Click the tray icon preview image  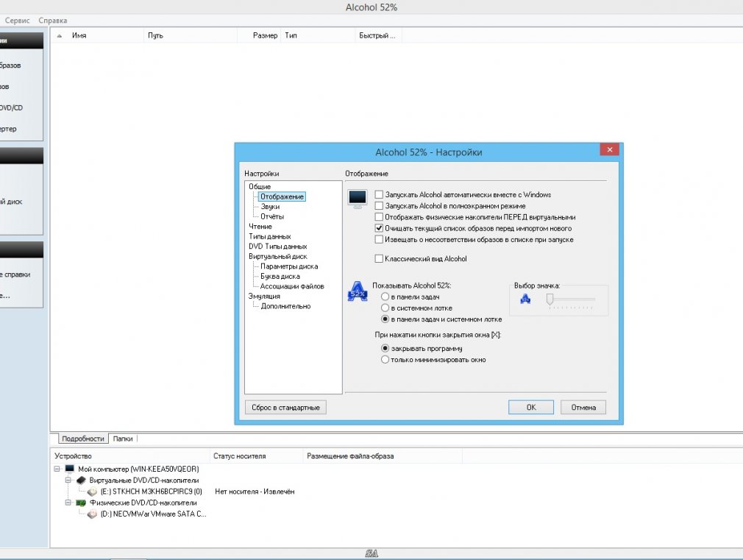[x=525, y=299]
